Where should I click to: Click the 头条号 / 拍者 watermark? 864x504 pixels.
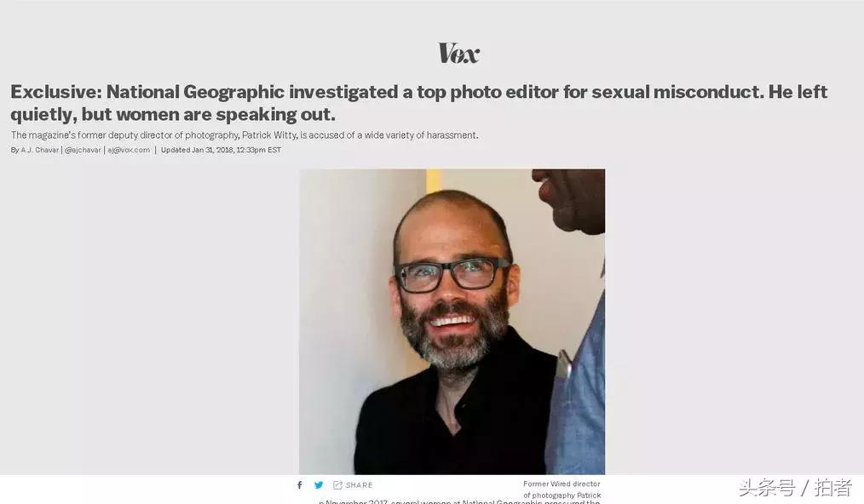pos(795,488)
